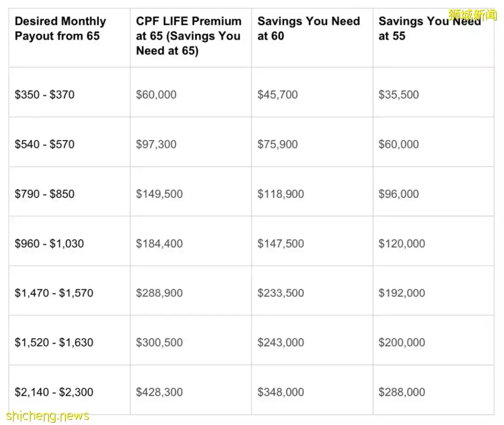Click the "Savings You Need at 60" header
Screen dimensions: 504x425
[x=308, y=28]
